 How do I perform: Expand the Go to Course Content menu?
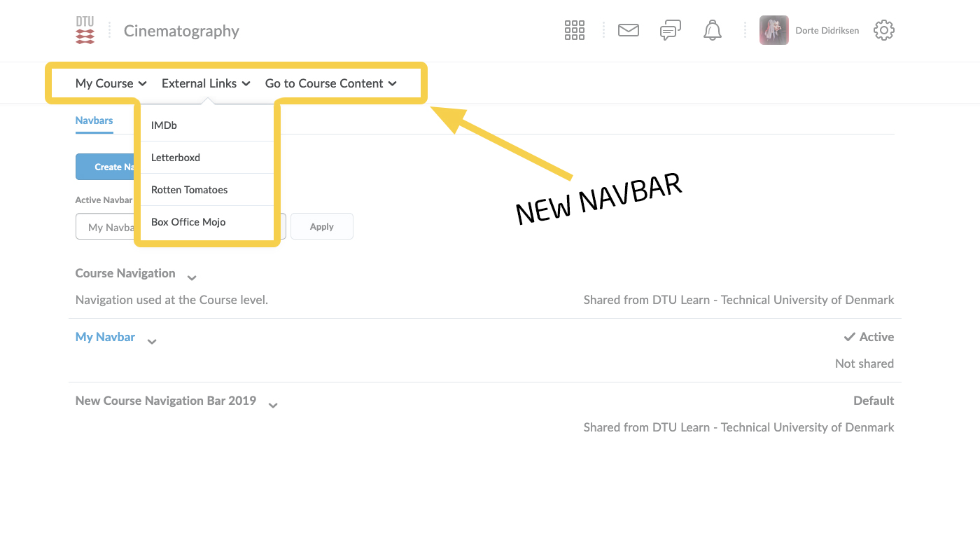(x=330, y=83)
